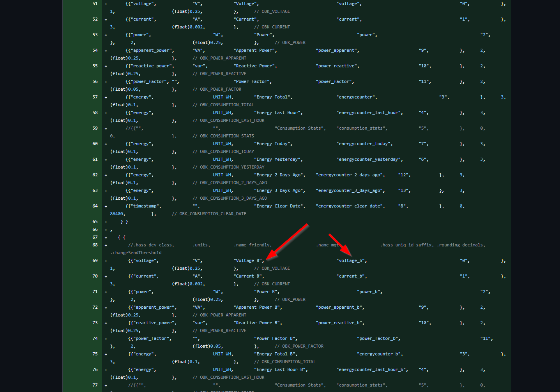This screenshot has width=560, height=392.
Task: Click the "energycounter_yesterday" string
Action: 369,159
